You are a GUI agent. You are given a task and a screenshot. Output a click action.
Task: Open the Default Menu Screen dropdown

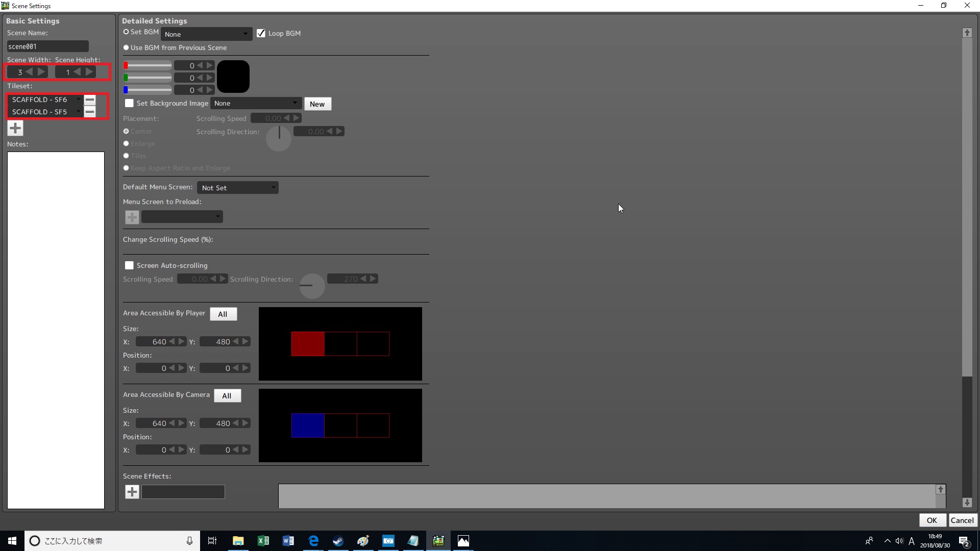point(238,188)
